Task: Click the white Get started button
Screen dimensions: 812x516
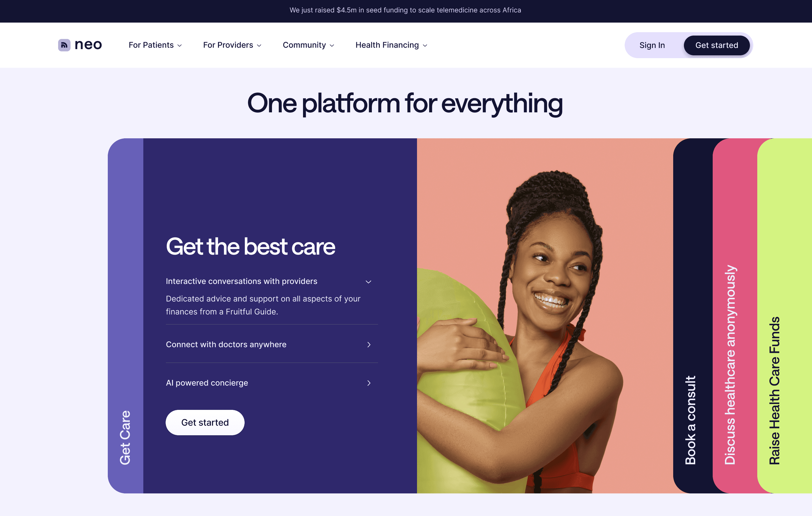Action: point(205,423)
